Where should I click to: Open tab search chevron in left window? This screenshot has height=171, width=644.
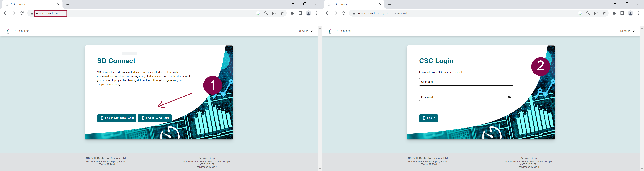pyautogui.click(x=282, y=4)
